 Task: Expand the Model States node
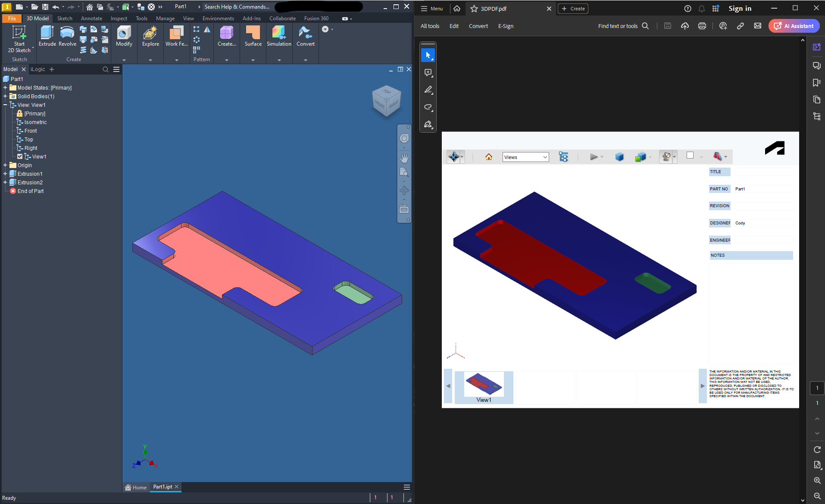point(5,87)
